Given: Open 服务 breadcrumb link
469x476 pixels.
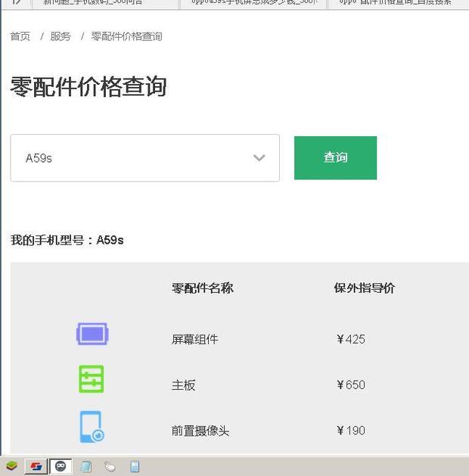Looking at the screenshot, I should click(61, 36).
